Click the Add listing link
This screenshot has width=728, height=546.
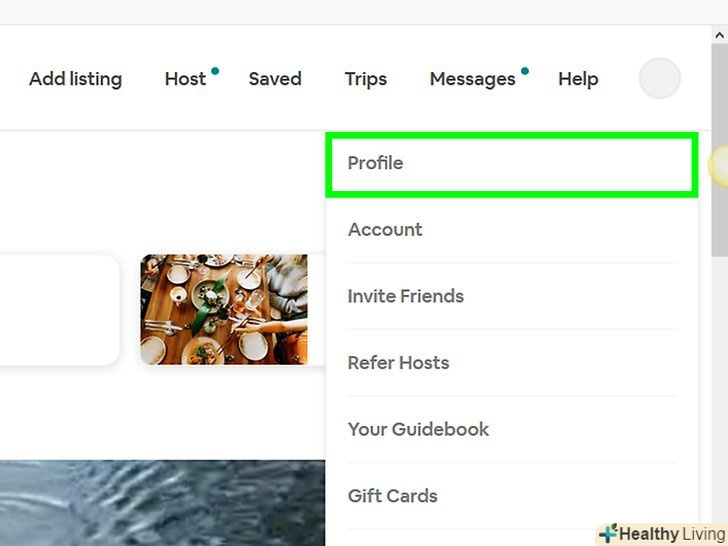tap(75, 79)
